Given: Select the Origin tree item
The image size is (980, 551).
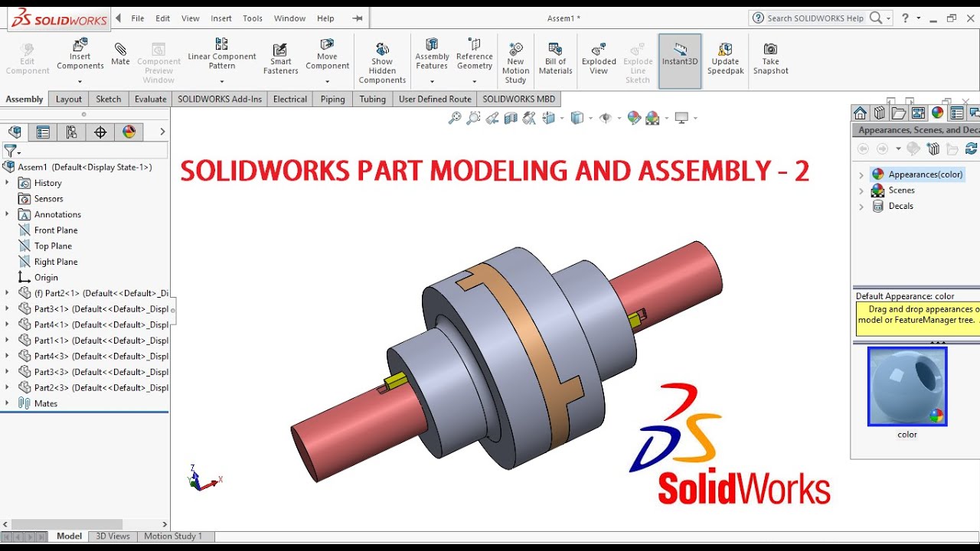Looking at the screenshot, I should coord(38,278).
